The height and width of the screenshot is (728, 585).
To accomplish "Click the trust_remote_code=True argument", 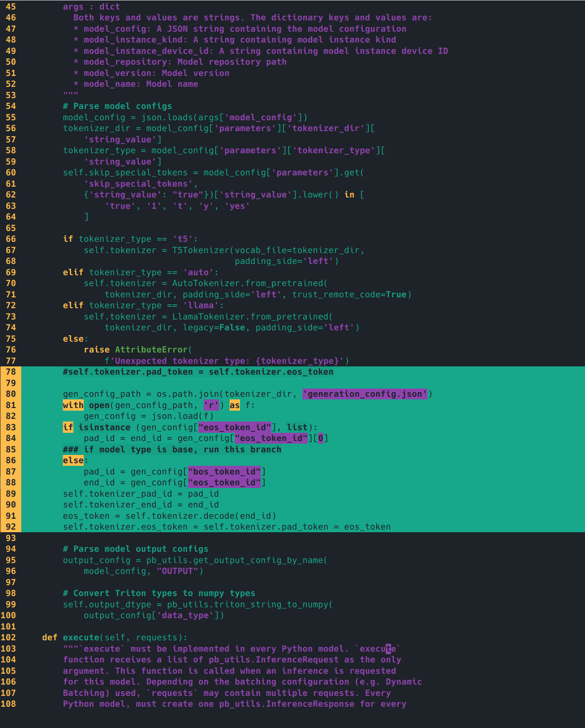I will [x=349, y=295].
